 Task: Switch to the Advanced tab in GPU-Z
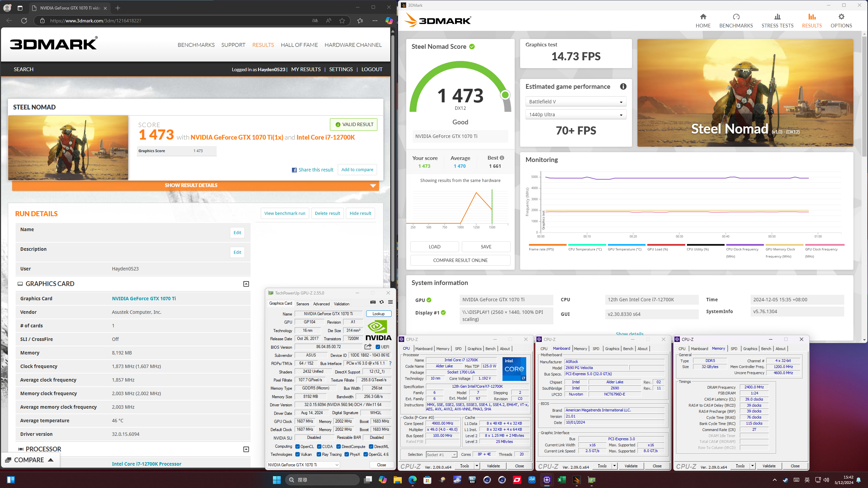click(321, 304)
